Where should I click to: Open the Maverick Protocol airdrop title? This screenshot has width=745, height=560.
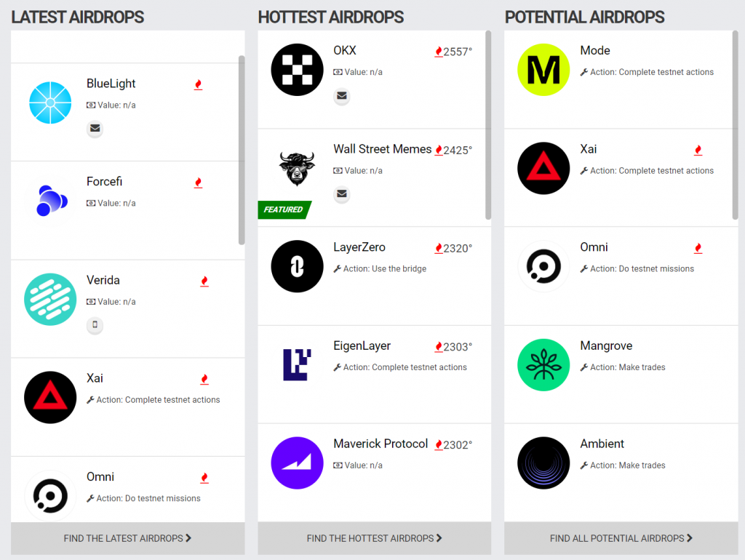(381, 444)
